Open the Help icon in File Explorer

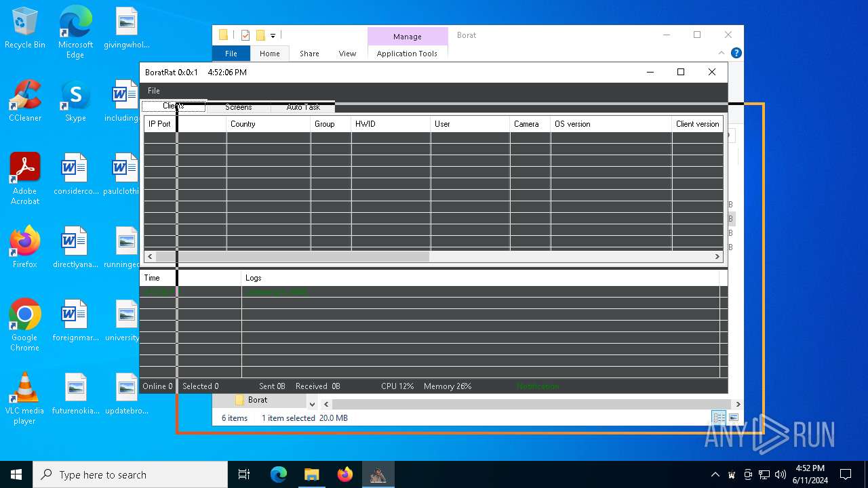(x=736, y=53)
